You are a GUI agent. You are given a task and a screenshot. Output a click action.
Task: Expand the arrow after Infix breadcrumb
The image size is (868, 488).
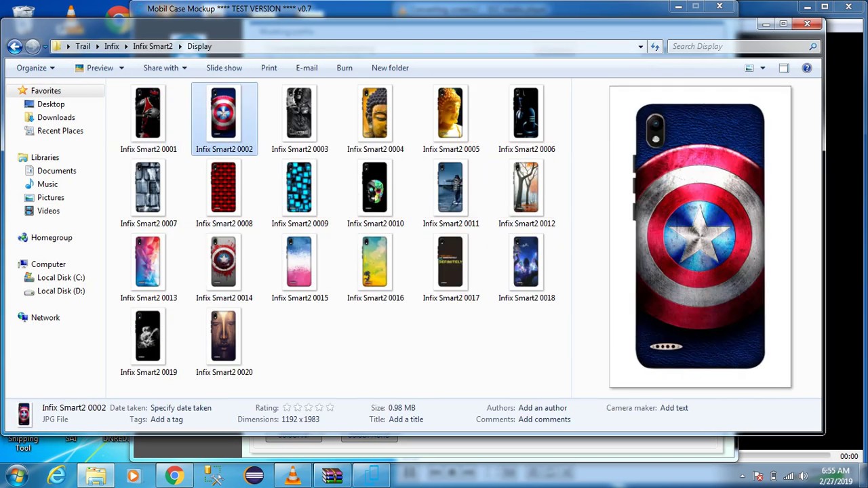point(125,46)
